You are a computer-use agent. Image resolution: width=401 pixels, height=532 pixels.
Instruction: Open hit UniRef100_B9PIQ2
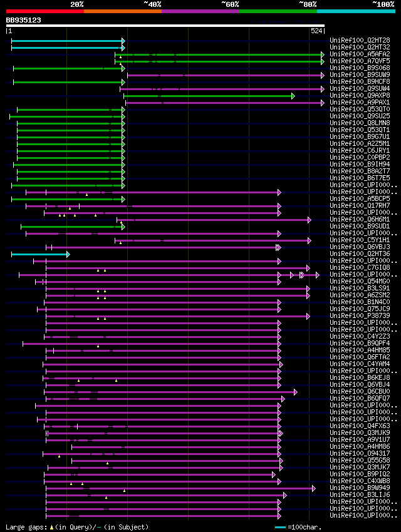tap(360, 474)
